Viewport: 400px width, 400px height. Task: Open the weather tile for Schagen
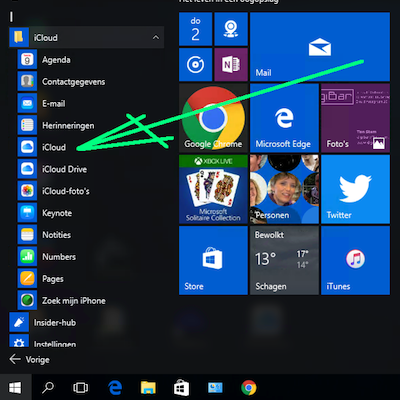pos(284,260)
